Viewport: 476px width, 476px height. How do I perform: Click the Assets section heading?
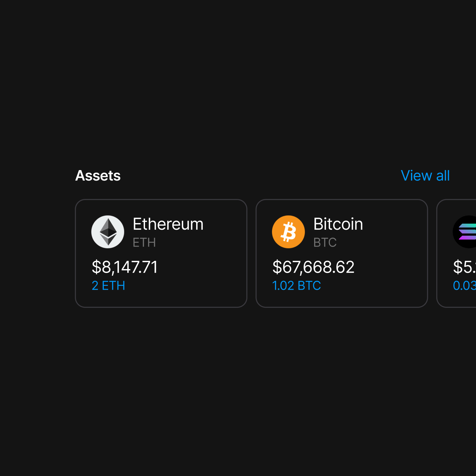pos(98,175)
